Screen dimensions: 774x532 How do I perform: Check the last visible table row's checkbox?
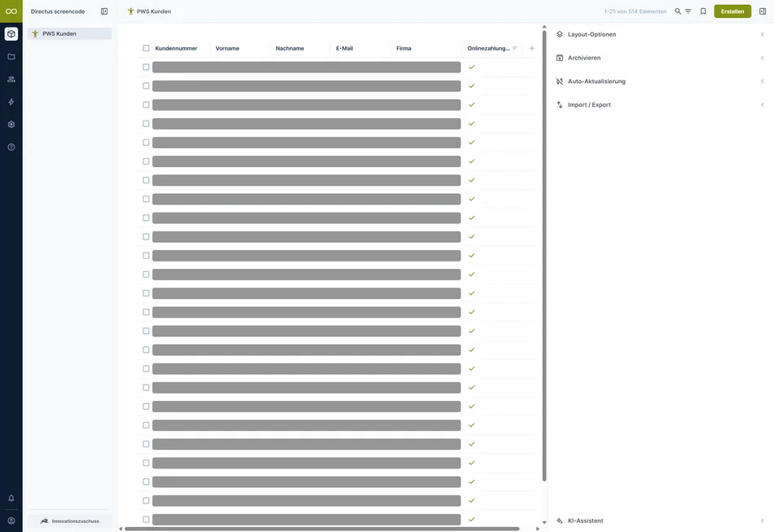click(x=146, y=519)
